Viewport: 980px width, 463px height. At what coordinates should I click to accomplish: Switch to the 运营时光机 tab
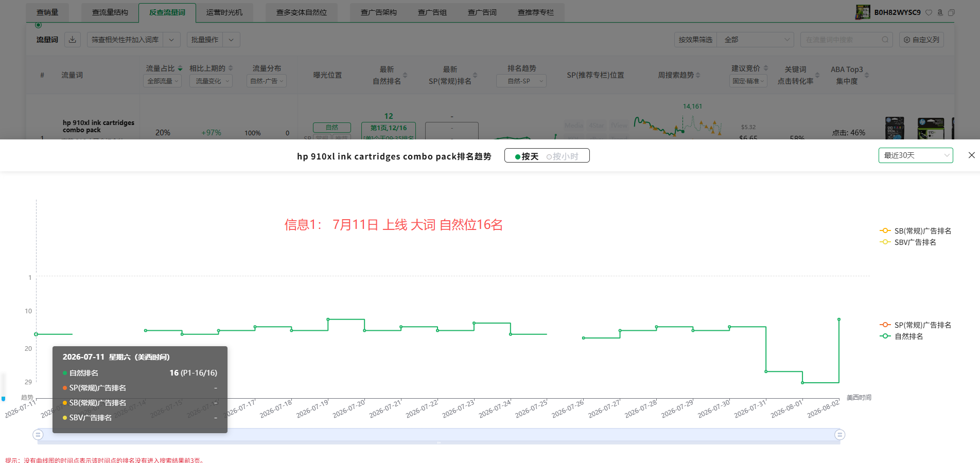pyautogui.click(x=224, y=12)
